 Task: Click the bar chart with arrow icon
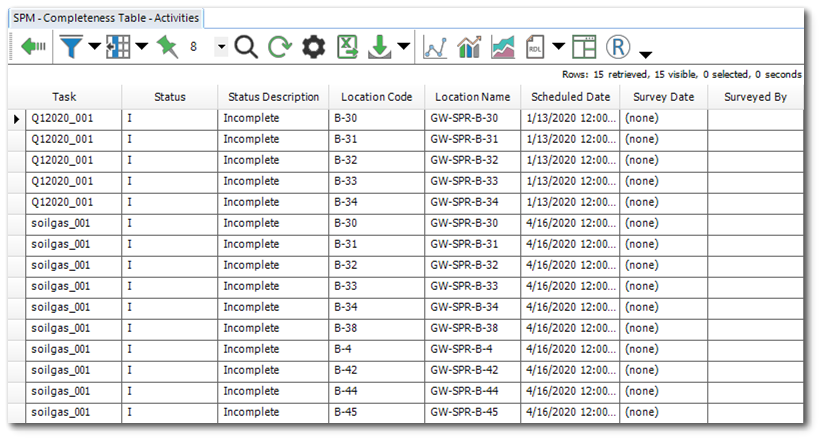[x=468, y=47]
